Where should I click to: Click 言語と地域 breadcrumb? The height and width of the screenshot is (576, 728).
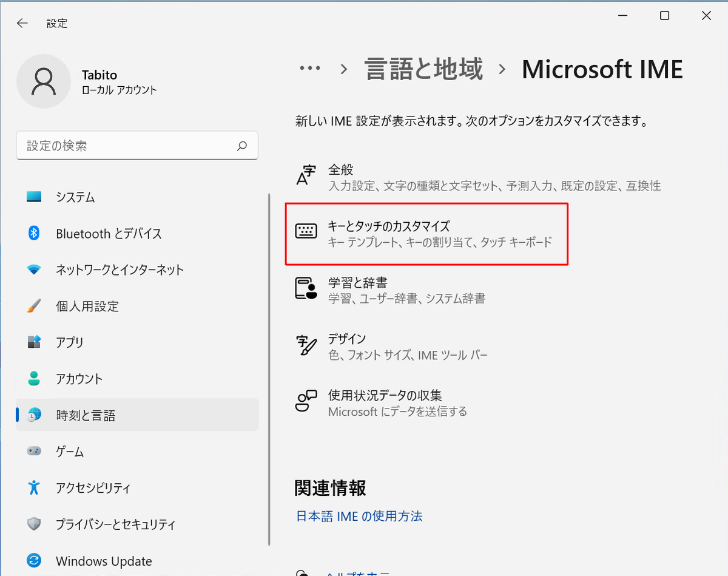point(423,69)
